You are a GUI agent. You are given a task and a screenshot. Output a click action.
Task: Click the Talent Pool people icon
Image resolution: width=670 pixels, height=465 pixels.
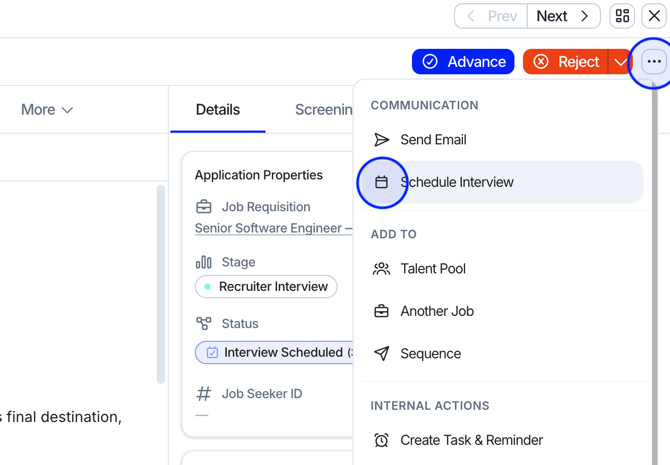coord(381,269)
